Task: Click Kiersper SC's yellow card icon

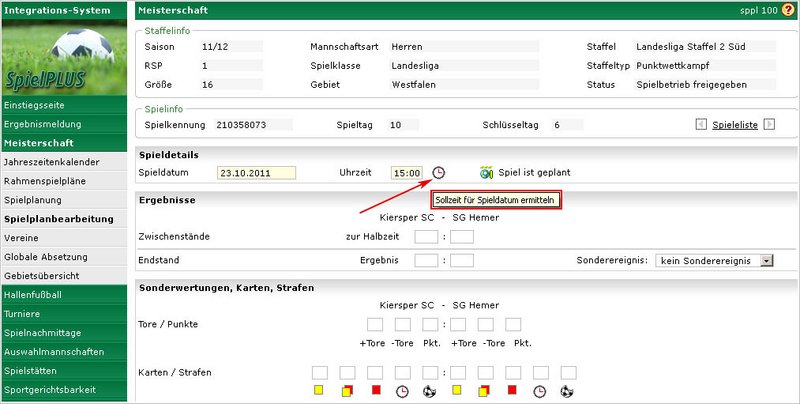Action: click(319, 390)
